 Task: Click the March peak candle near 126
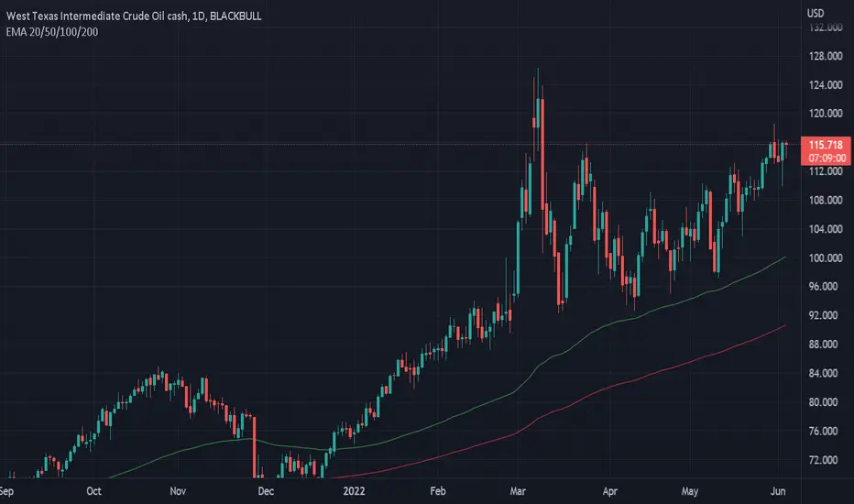click(x=538, y=112)
